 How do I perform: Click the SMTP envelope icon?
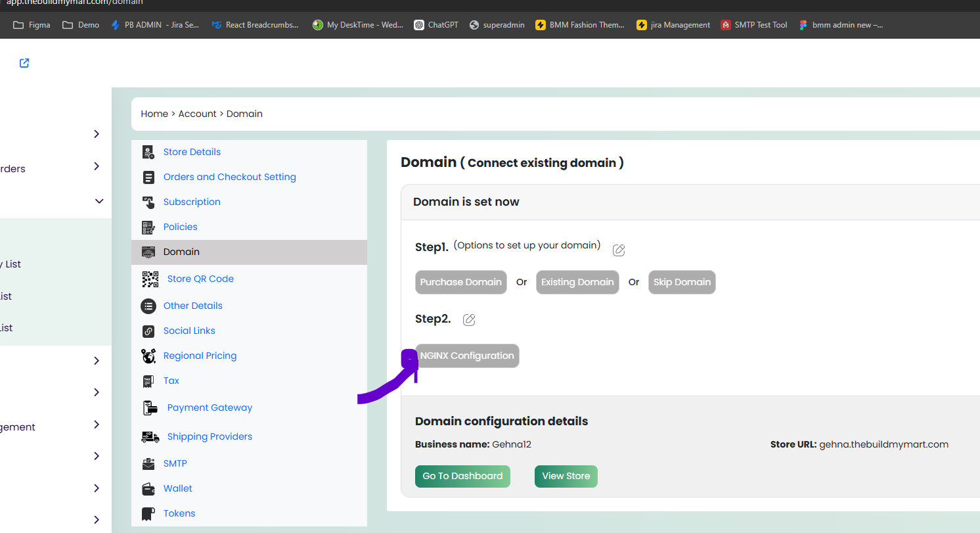click(x=148, y=463)
